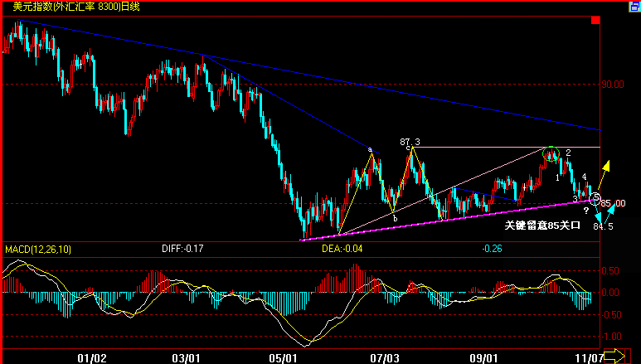Click the MACD(12,26,10) indicator label

pyautogui.click(x=38, y=249)
